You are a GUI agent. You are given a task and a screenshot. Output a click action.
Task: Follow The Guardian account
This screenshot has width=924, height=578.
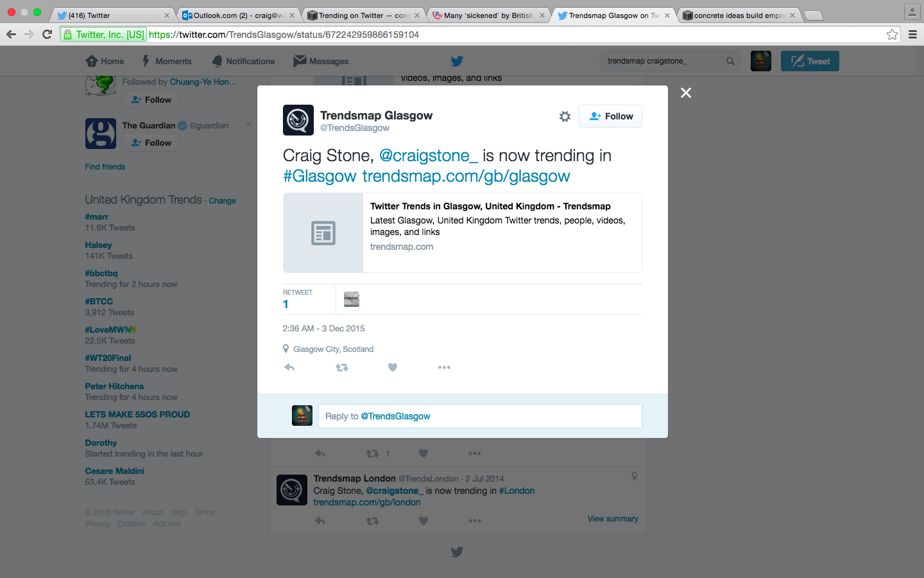click(151, 143)
